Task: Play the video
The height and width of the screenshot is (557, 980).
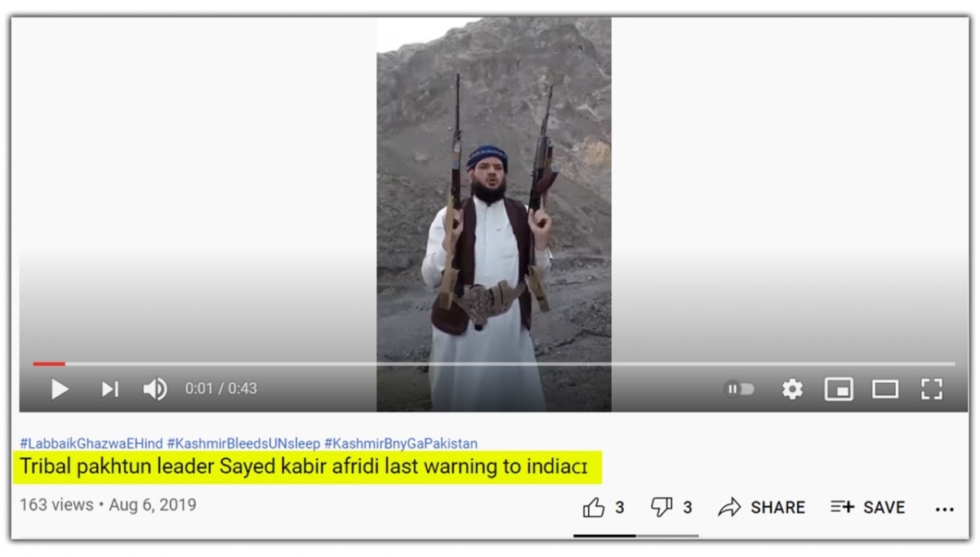Action: (x=60, y=389)
